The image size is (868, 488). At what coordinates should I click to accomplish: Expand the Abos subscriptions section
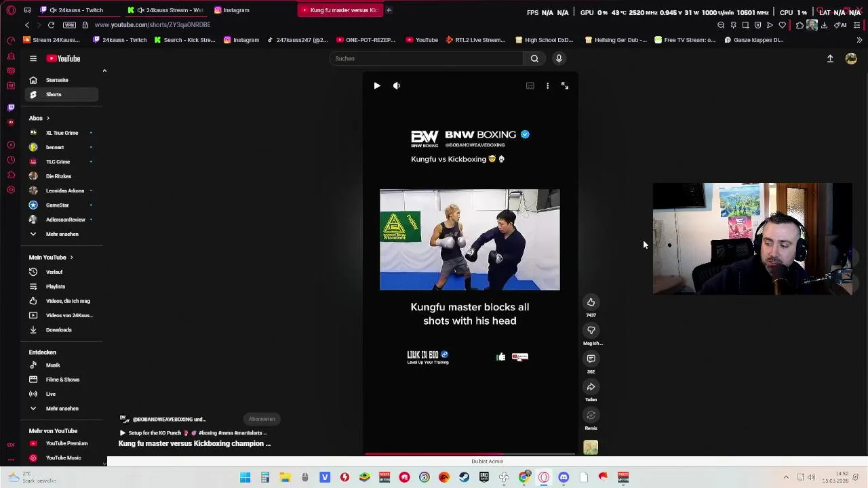click(x=39, y=118)
